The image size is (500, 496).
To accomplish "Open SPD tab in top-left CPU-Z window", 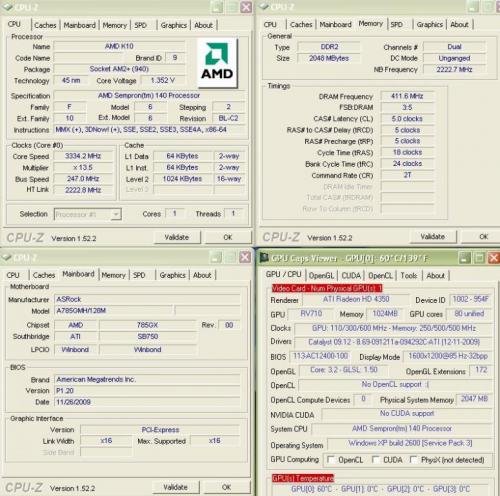I will pyautogui.click(x=140, y=25).
